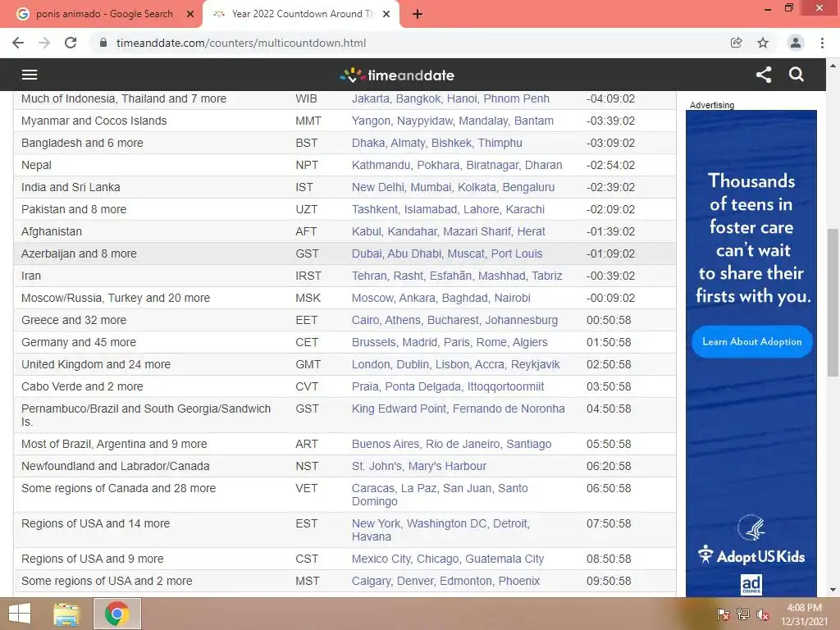Image resolution: width=840 pixels, height=630 pixels.
Task: Click the scrollbar down arrow
Action: (x=833, y=591)
